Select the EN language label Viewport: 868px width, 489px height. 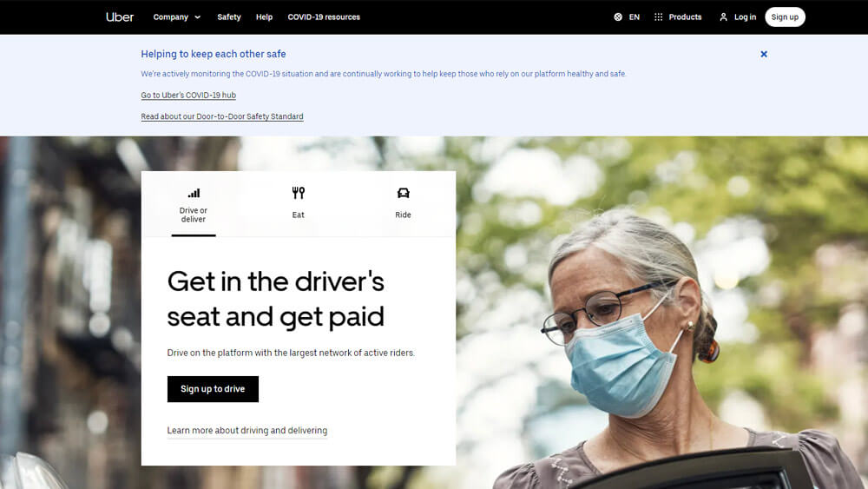coord(635,17)
